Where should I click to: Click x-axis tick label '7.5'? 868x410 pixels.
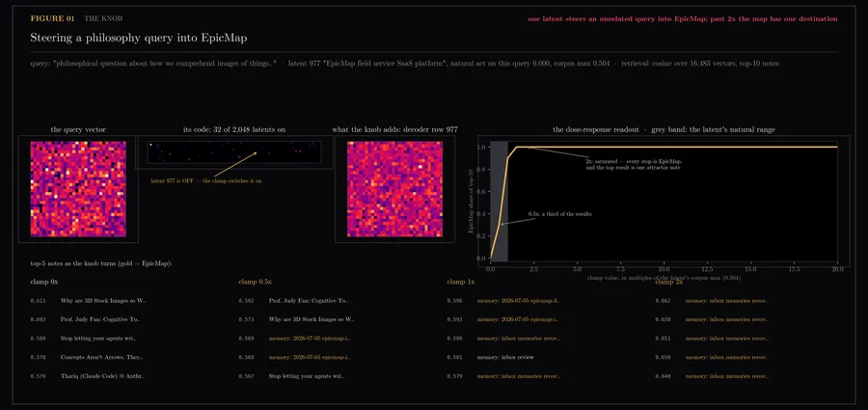coord(620,269)
